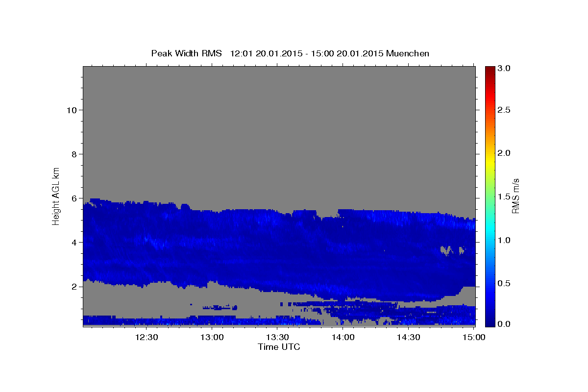Click the height axis label 2
Image resolution: width=588 pixels, height=392 pixels.
coord(74,286)
